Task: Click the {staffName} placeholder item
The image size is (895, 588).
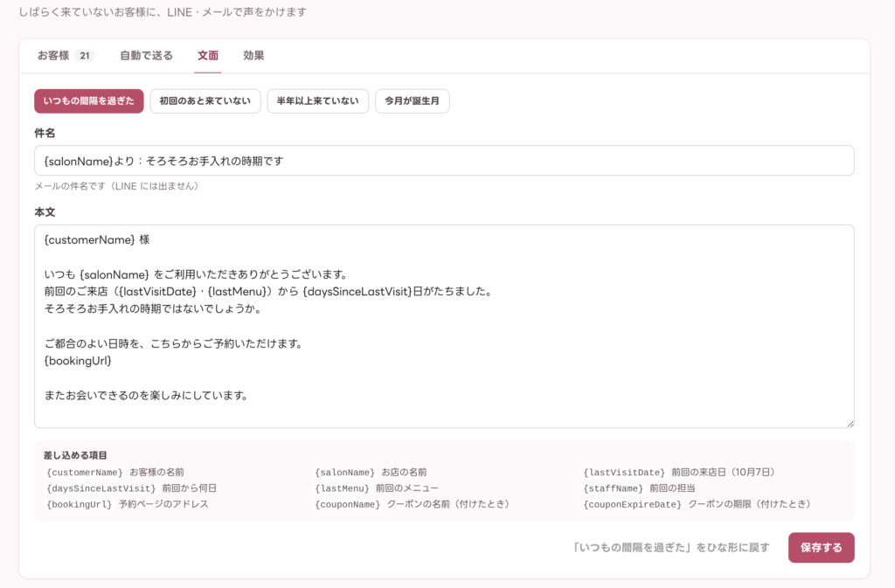Action: pos(613,488)
